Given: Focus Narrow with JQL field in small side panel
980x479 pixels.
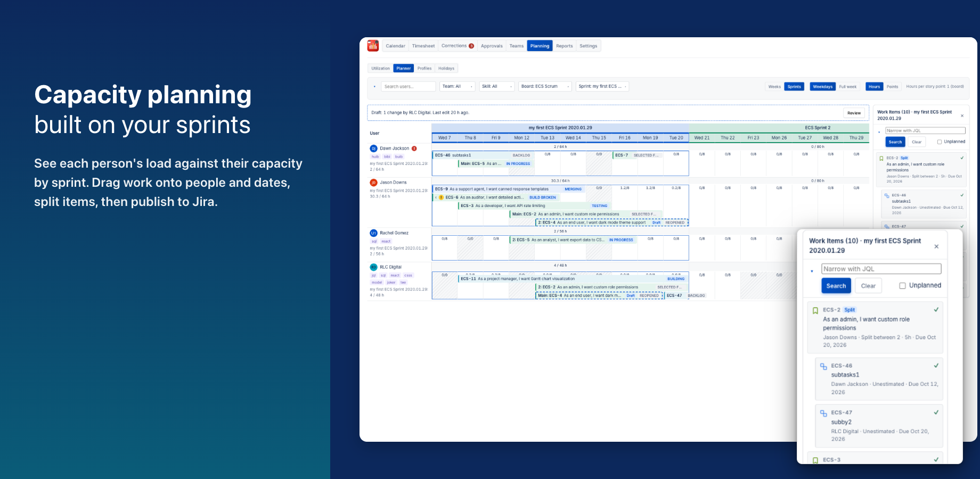Looking at the screenshot, I should coord(926,130).
